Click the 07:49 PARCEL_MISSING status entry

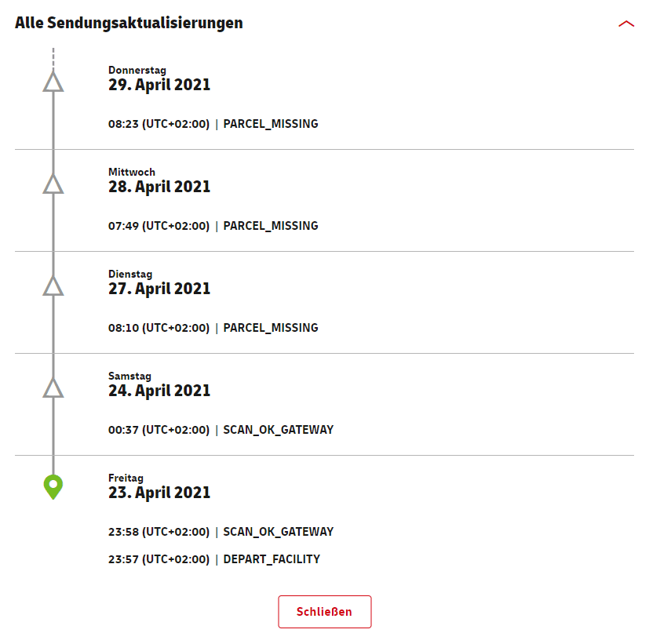[213, 226]
